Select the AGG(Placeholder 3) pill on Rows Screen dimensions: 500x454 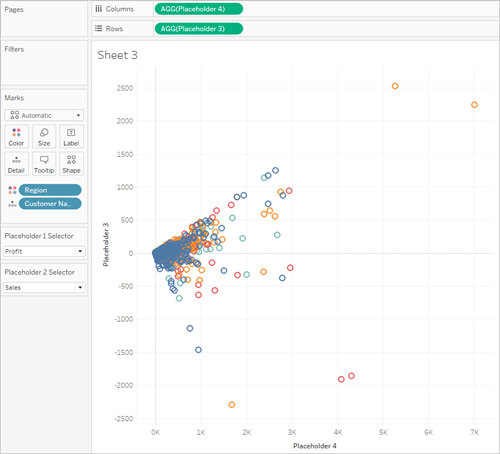point(199,29)
